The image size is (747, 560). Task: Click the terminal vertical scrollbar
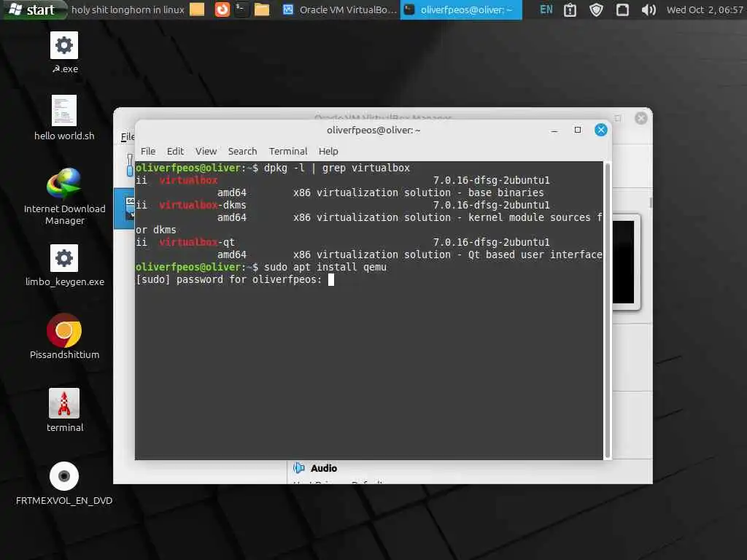tap(607, 310)
